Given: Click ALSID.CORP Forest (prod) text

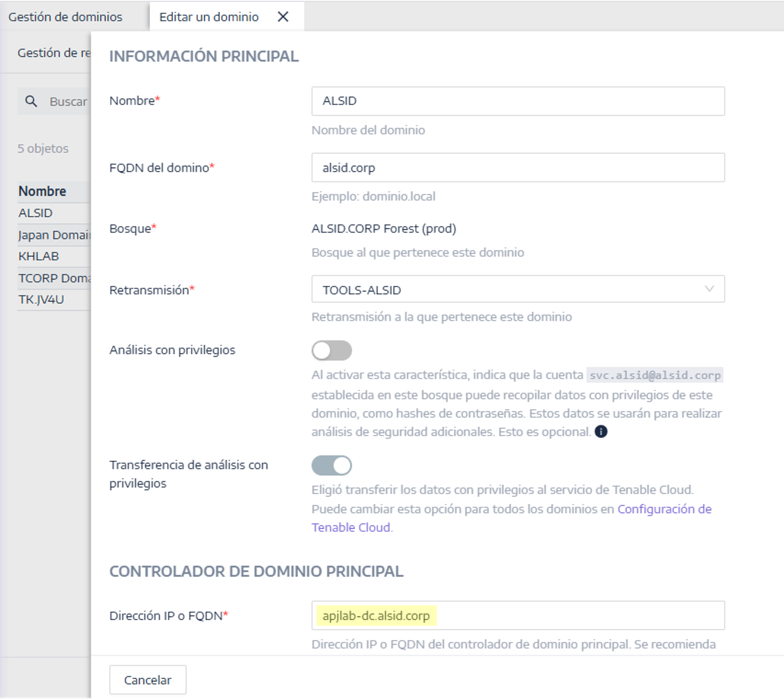Looking at the screenshot, I should click(384, 229).
